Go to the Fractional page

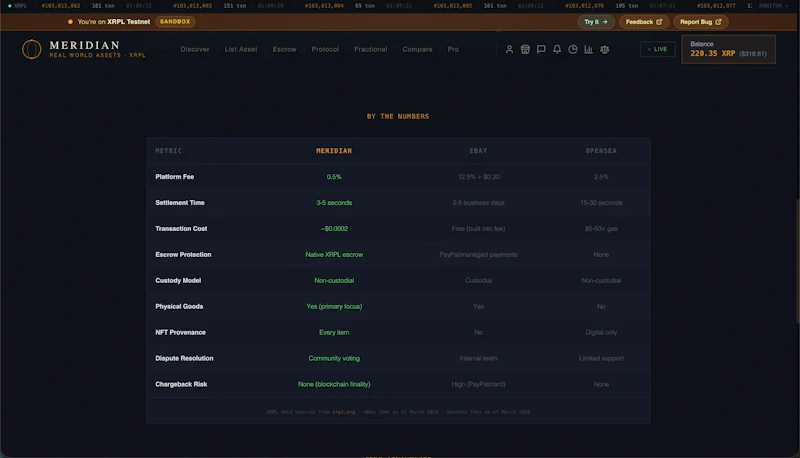point(370,49)
